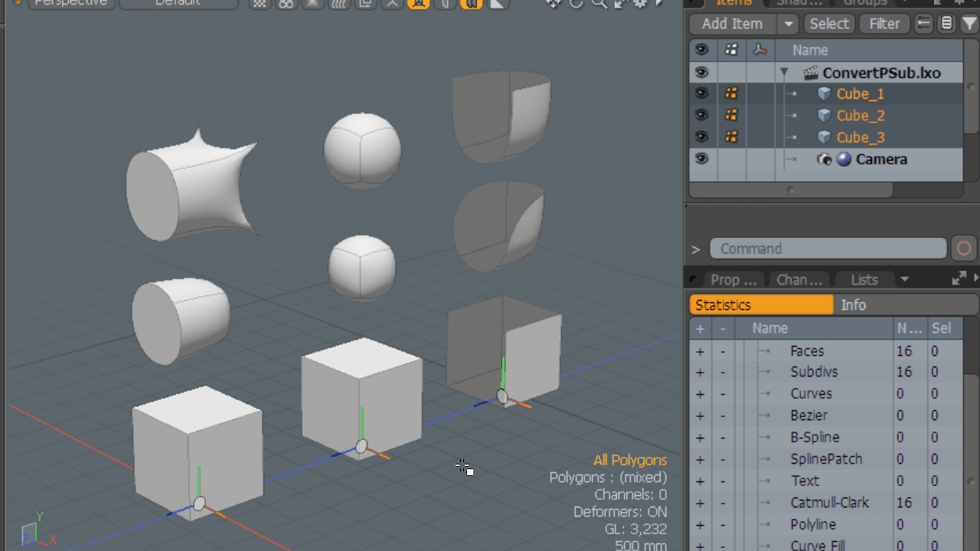Viewport: 980px width, 551px height.
Task: Click the orange polygon marker beside Cube_1
Action: (731, 93)
